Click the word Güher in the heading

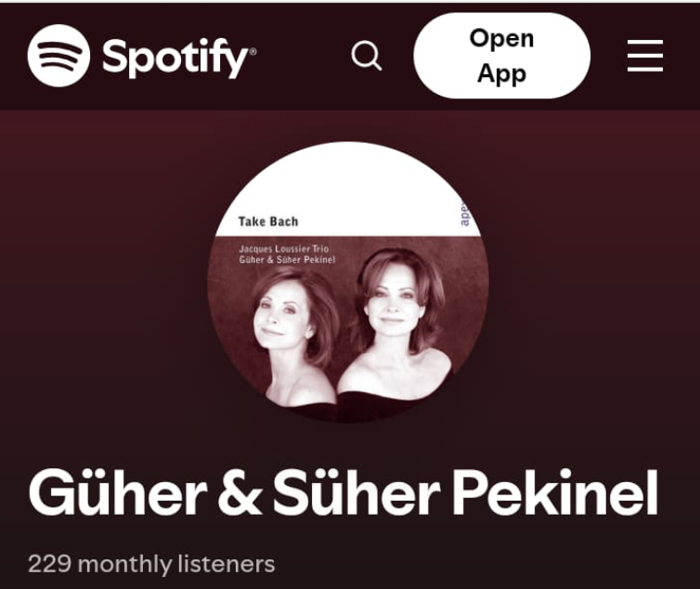118,492
